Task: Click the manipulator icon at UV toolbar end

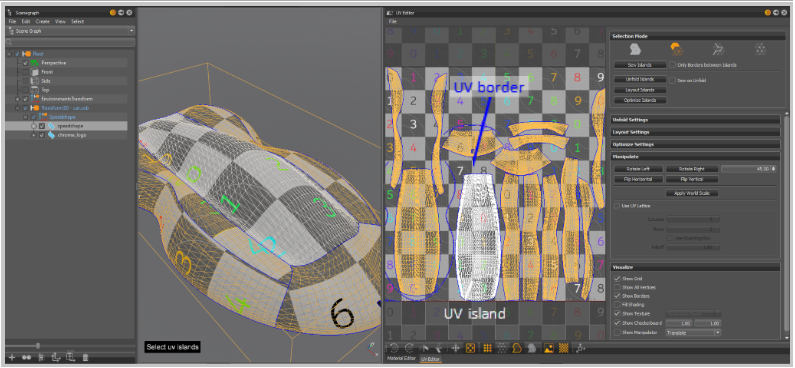Action: [581, 348]
